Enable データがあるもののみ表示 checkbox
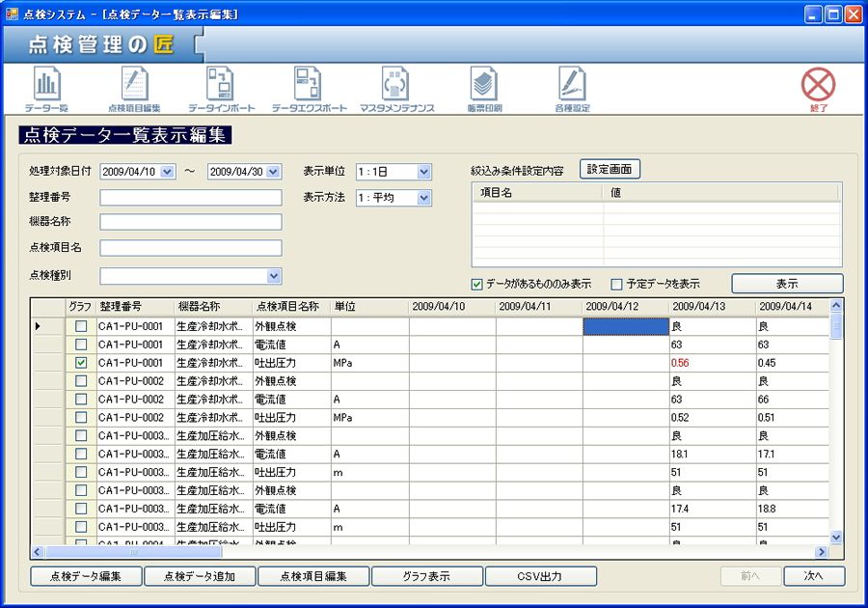Screen dimensions: 868x608 [x=476, y=285]
